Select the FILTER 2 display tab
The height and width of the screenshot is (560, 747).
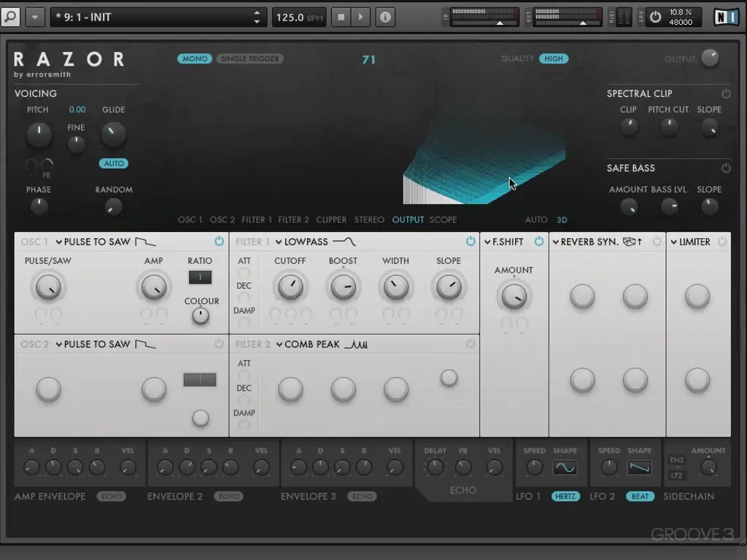(293, 220)
